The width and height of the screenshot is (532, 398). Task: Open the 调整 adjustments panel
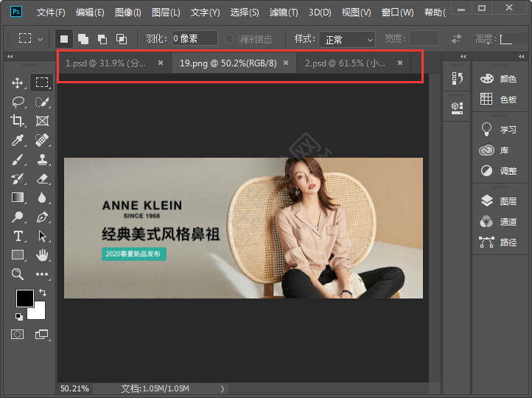click(x=499, y=171)
